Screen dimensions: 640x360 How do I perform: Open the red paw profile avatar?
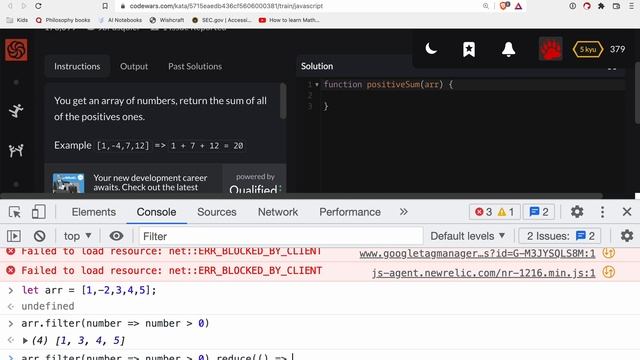point(550,49)
